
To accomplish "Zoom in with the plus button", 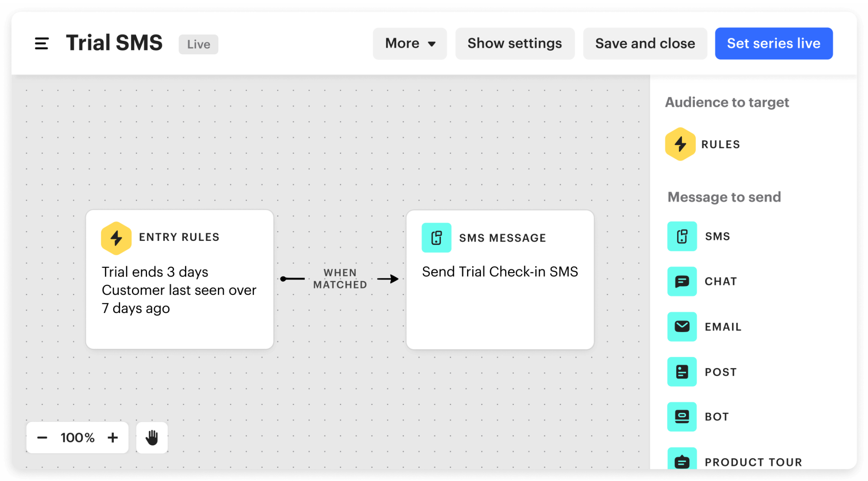I will (113, 438).
